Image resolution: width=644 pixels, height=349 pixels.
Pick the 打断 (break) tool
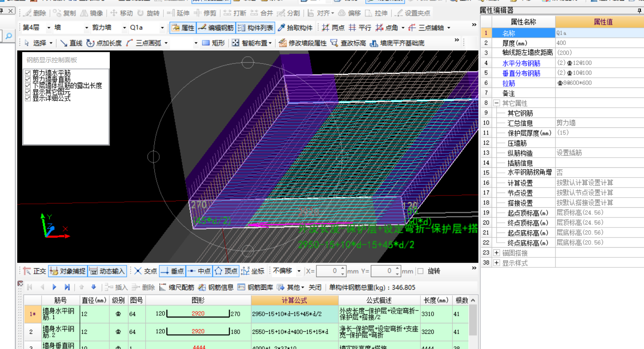tap(235, 13)
